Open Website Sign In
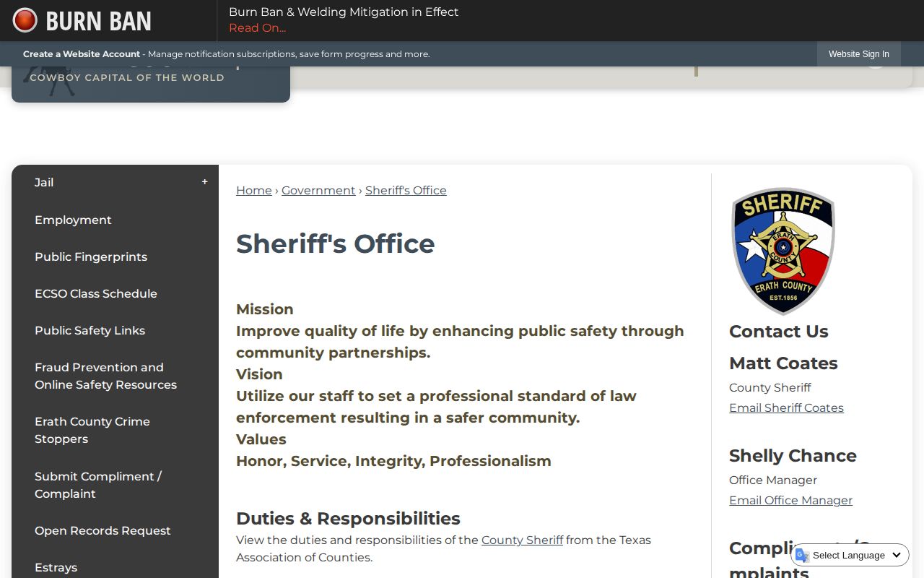Screen dimensions: 924x578 point(858,54)
